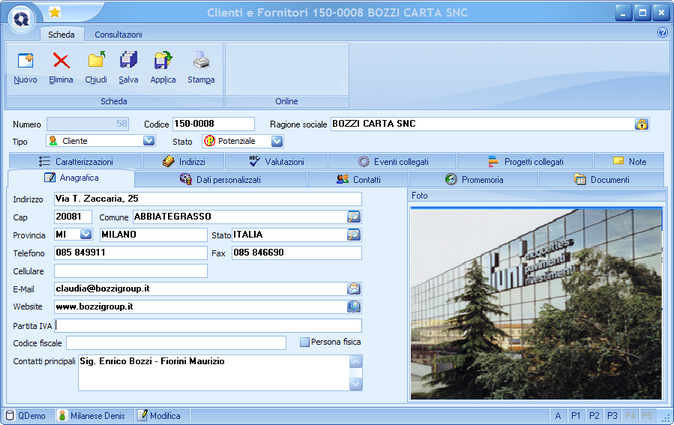Open the Stato Potenziale dropdown
Viewport: 674px width, 425px height.
[x=277, y=141]
